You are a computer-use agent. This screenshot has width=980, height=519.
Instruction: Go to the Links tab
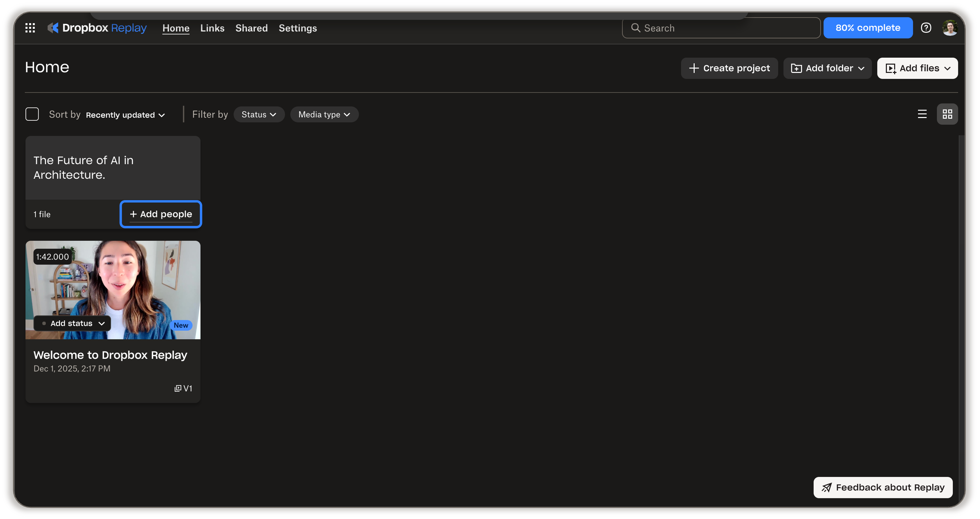tap(212, 28)
